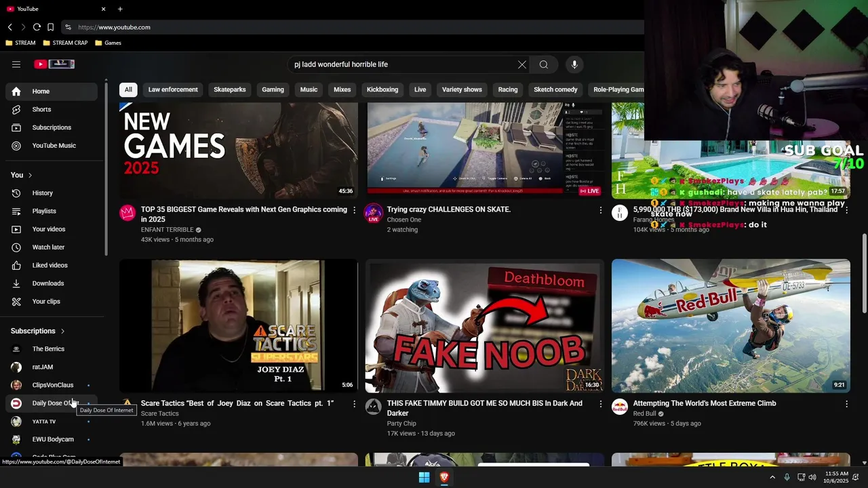Open Liked videos

coord(52,265)
